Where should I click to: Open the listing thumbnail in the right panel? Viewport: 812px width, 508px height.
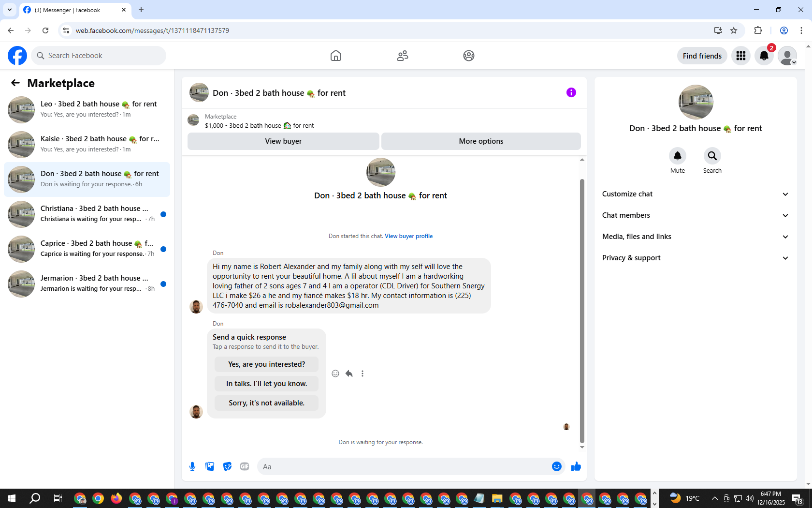pos(696,102)
